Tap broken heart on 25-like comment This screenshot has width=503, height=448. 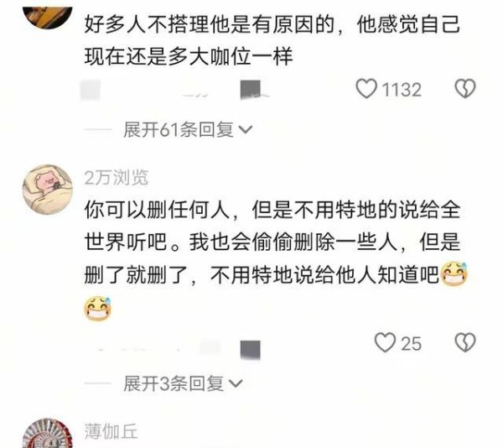tap(465, 343)
